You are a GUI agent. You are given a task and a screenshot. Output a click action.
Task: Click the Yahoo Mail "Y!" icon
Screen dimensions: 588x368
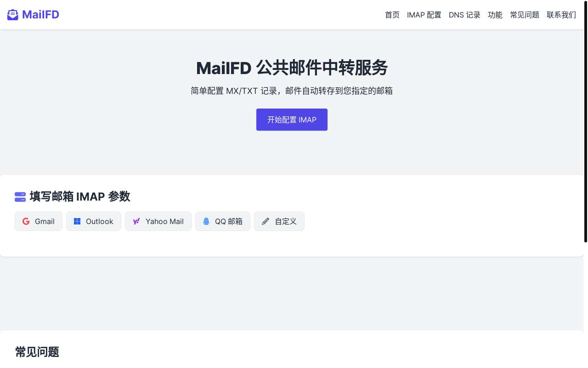pyautogui.click(x=136, y=221)
